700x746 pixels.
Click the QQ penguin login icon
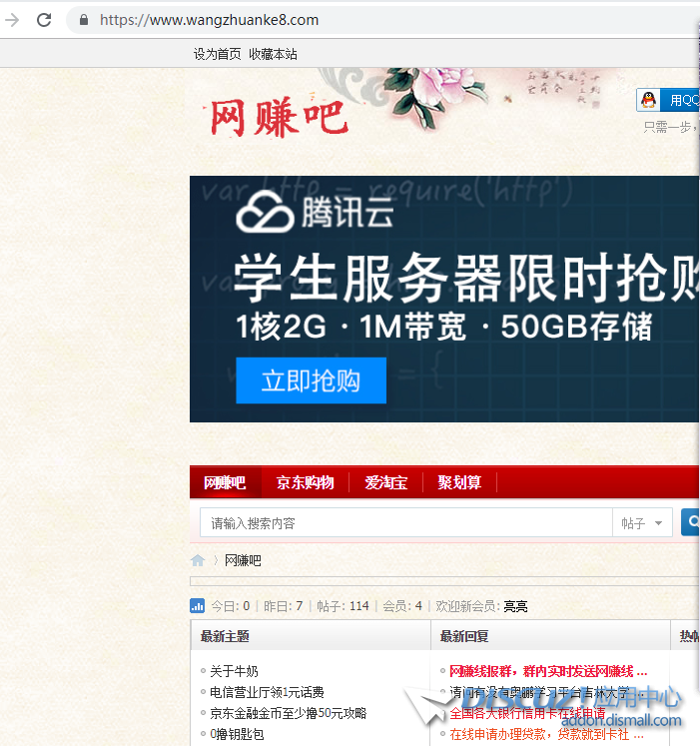[x=648, y=100]
